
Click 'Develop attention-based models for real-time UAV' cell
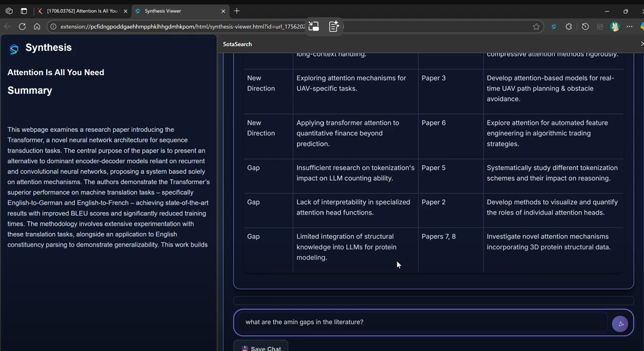pyautogui.click(x=553, y=92)
